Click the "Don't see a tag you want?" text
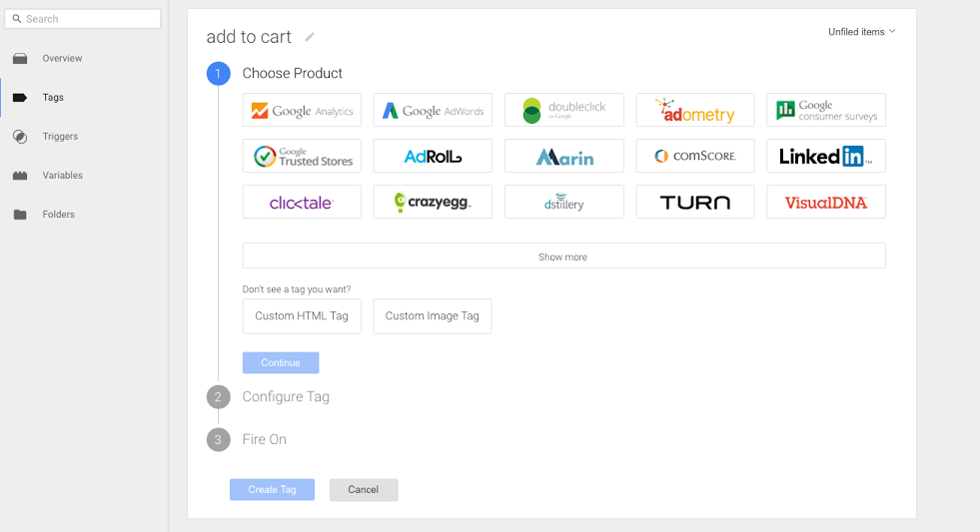The height and width of the screenshot is (532, 980). (x=297, y=289)
